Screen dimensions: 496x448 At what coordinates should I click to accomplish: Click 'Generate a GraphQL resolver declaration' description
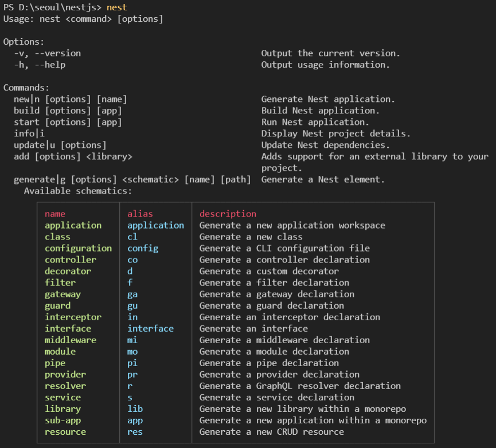[300, 386]
